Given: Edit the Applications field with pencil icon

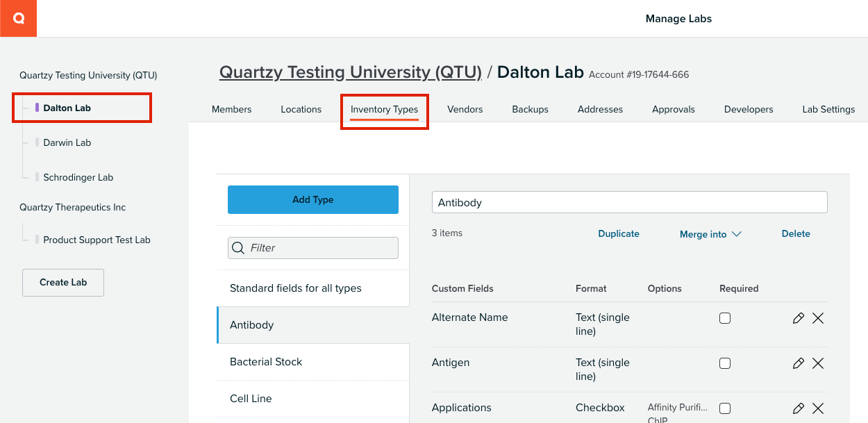Looking at the screenshot, I should [x=798, y=408].
